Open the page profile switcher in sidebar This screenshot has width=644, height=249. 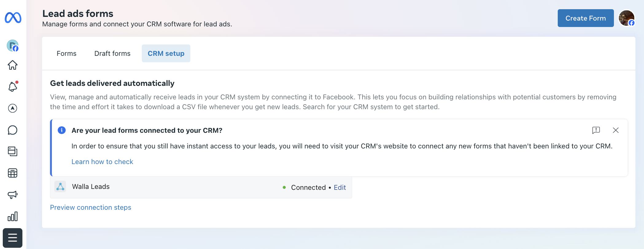(x=13, y=46)
